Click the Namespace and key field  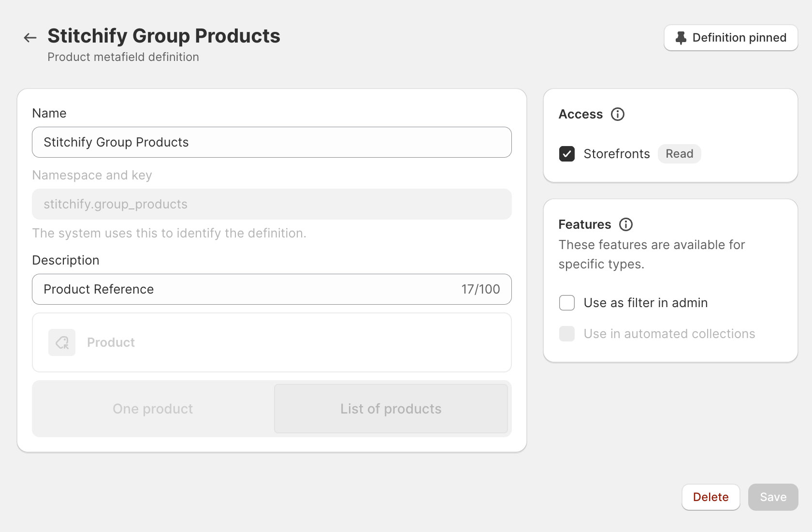pos(272,204)
